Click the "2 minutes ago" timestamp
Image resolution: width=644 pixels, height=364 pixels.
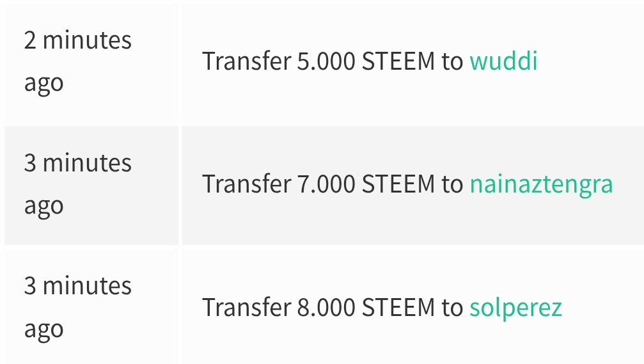77,61
